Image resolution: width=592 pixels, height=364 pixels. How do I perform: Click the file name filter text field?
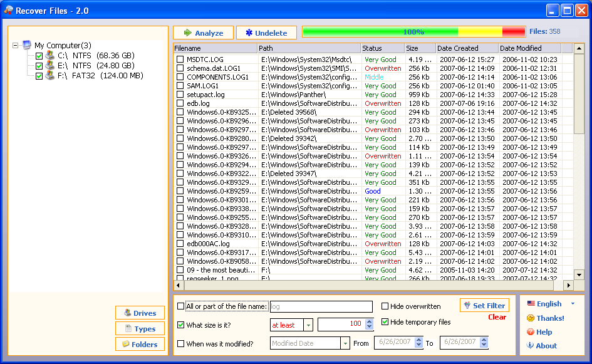(321, 306)
